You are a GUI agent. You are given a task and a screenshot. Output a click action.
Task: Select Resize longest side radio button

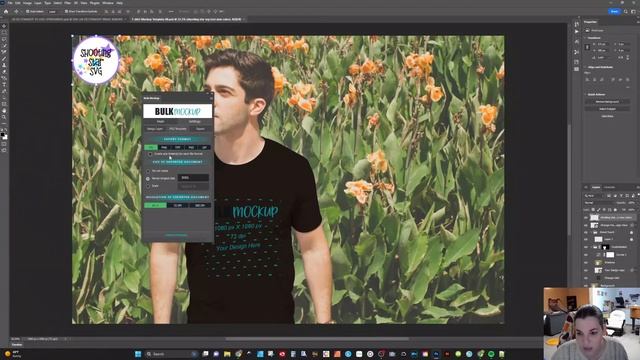[148, 179]
